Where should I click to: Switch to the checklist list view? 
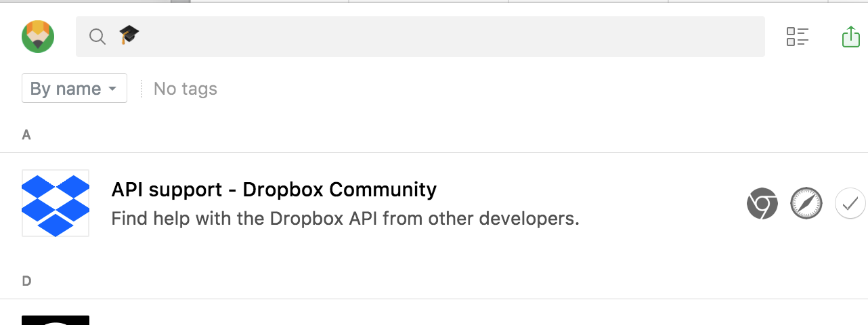798,37
